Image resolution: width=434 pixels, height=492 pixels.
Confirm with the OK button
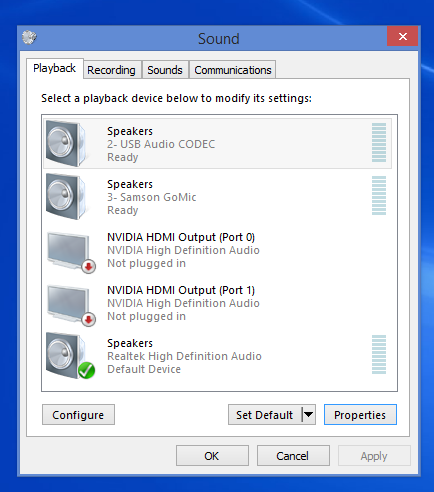pyautogui.click(x=212, y=456)
